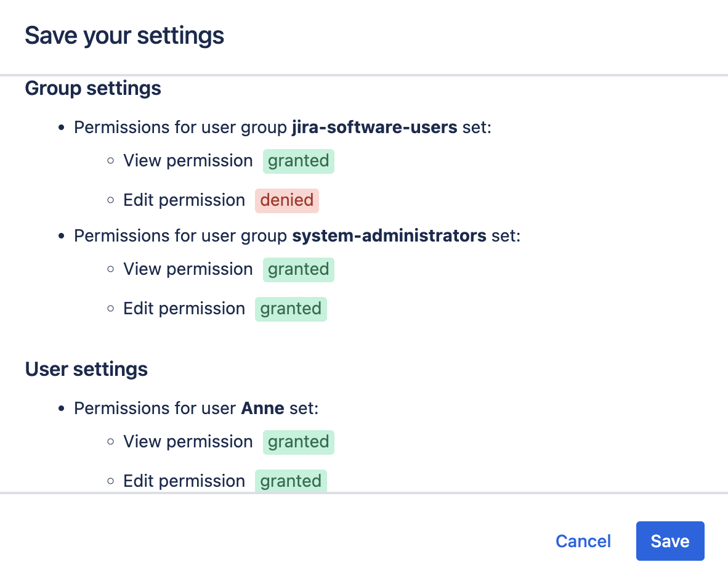Select the granted badge for Anne's edit permission
The width and height of the screenshot is (728, 578).
(291, 481)
